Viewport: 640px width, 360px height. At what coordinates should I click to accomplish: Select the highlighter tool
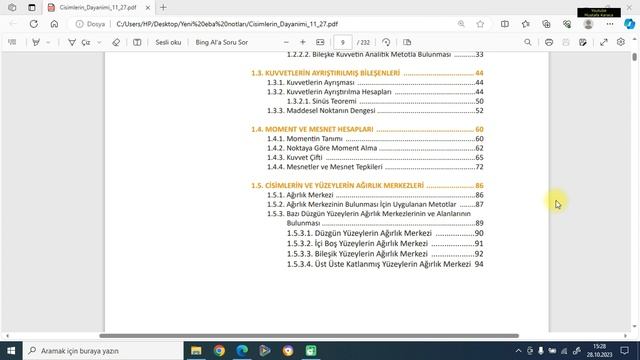[x=36, y=42]
